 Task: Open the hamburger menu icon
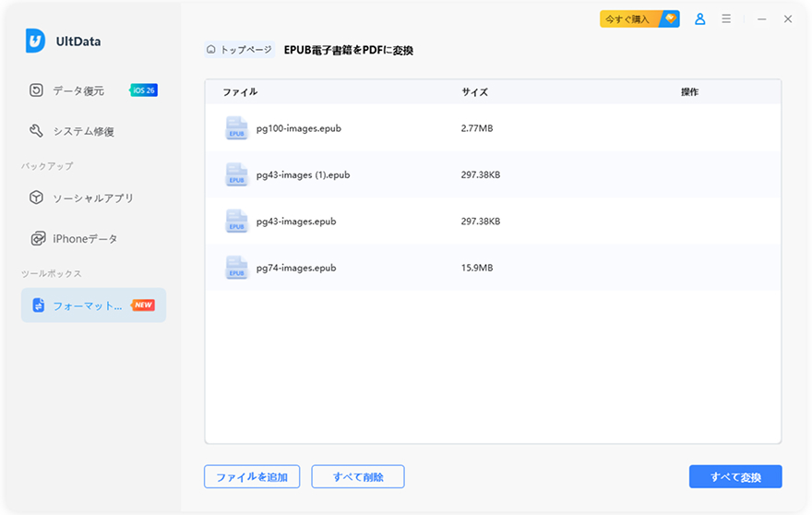726,18
